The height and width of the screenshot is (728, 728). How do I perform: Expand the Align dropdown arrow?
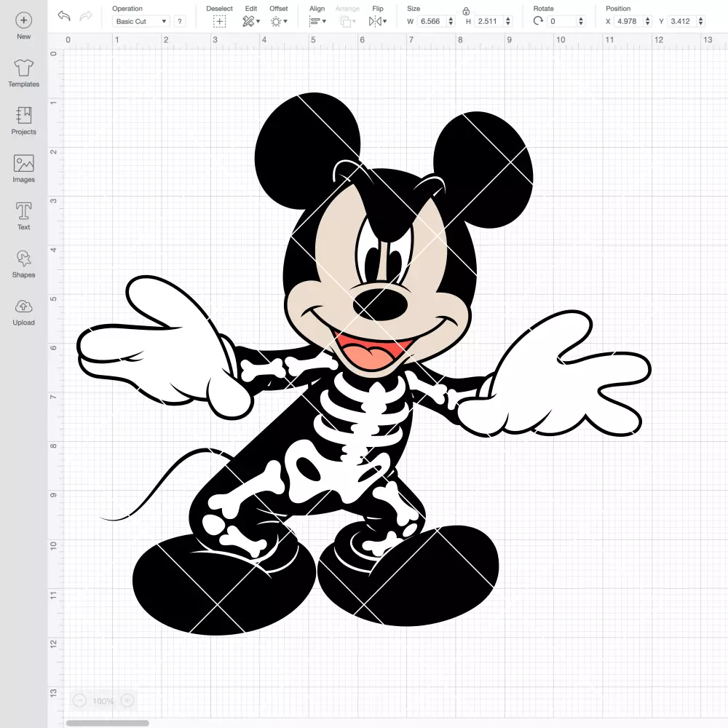[x=324, y=21]
